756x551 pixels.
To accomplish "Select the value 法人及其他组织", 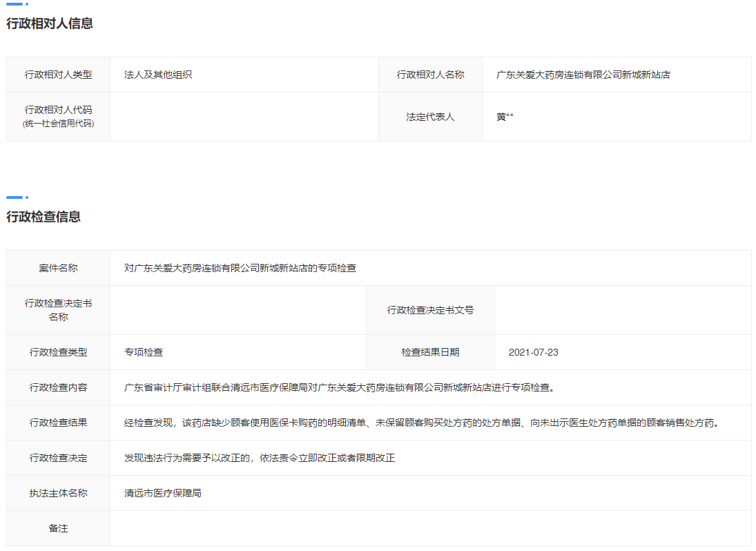I will (x=158, y=75).
